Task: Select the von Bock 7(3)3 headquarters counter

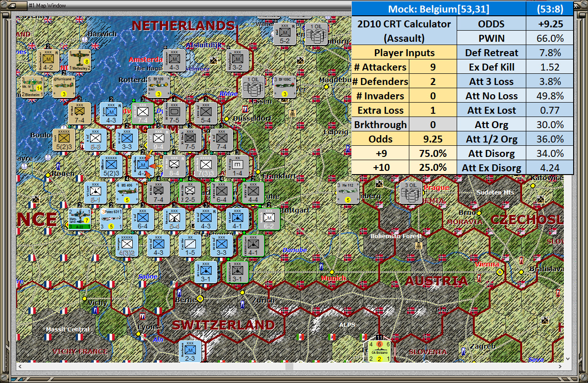Action: 206,167
